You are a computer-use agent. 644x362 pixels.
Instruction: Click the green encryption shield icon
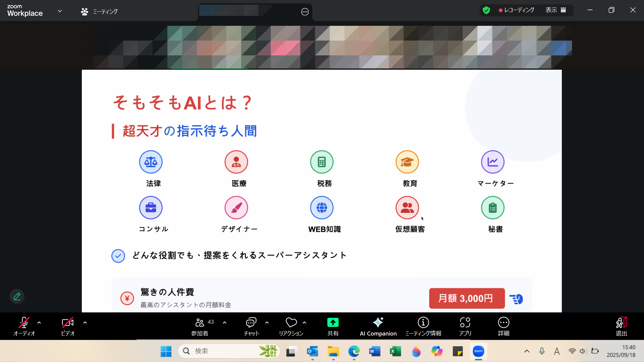[486, 10]
